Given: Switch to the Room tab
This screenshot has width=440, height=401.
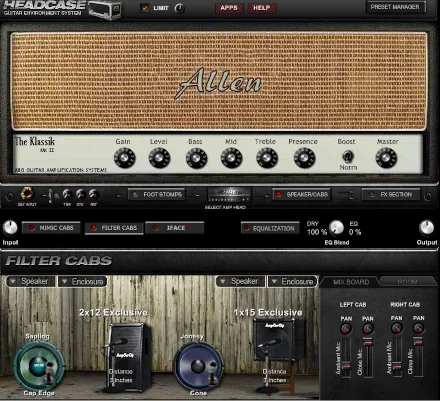Looking at the screenshot, I should point(408,282).
